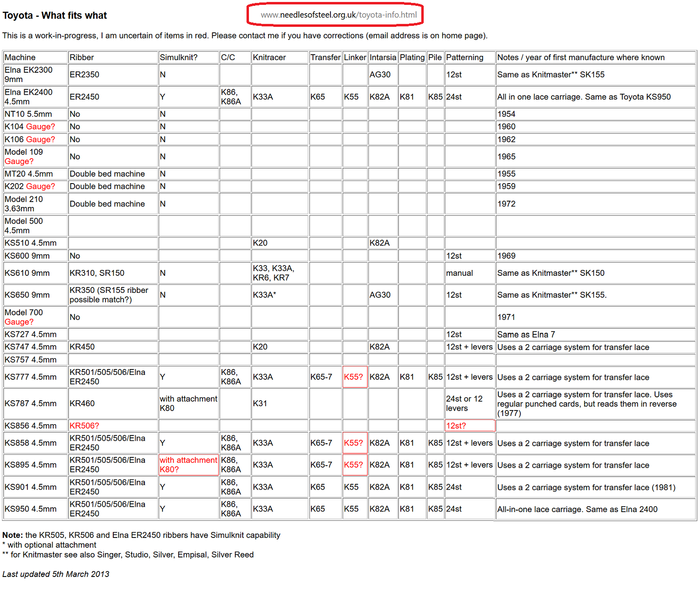Click the 'KR350 (SR155 ribber possible match?)' cell
This screenshot has width=700, height=598.
click(x=113, y=295)
